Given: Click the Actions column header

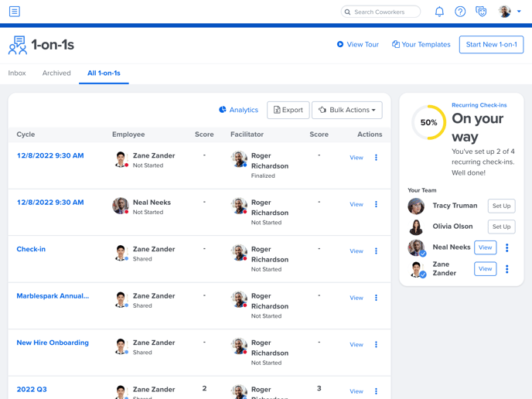Looking at the screenshot, I should click(370, 135).
